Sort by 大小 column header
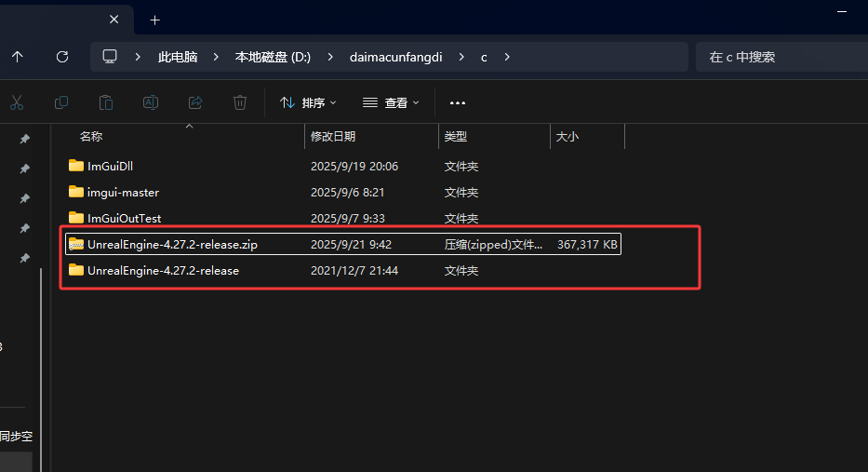Viewport: 868px width, 472px height. coord(567,137)
